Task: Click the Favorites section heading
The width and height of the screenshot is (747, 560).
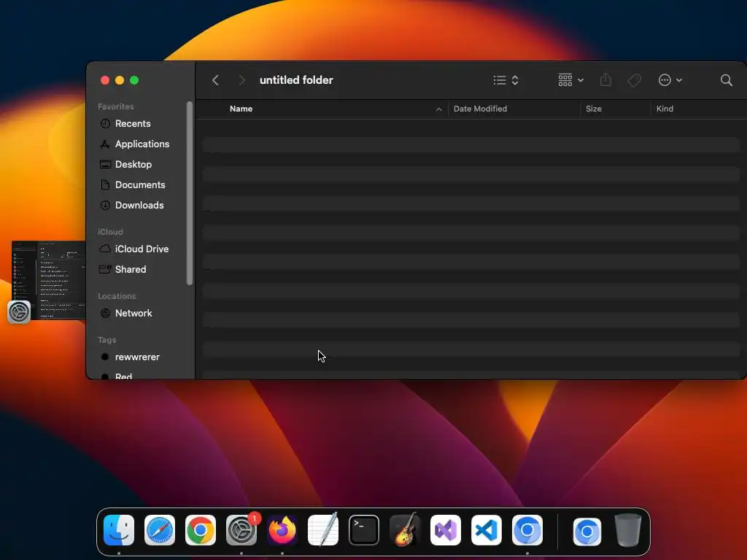Action: pyautogui.click(x=116, y=106)
